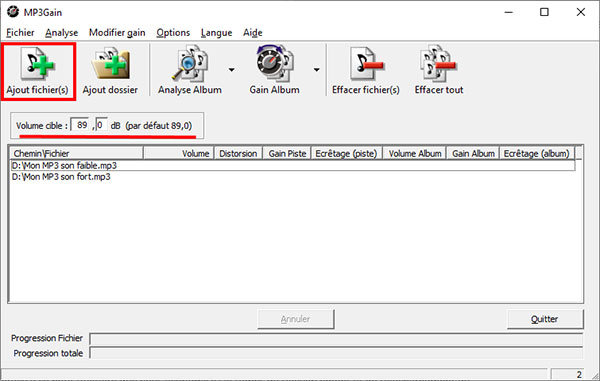Screen dimensions: 600x381
Task: Click the Ajout dossier folder icon
Action: coord(111,64)
